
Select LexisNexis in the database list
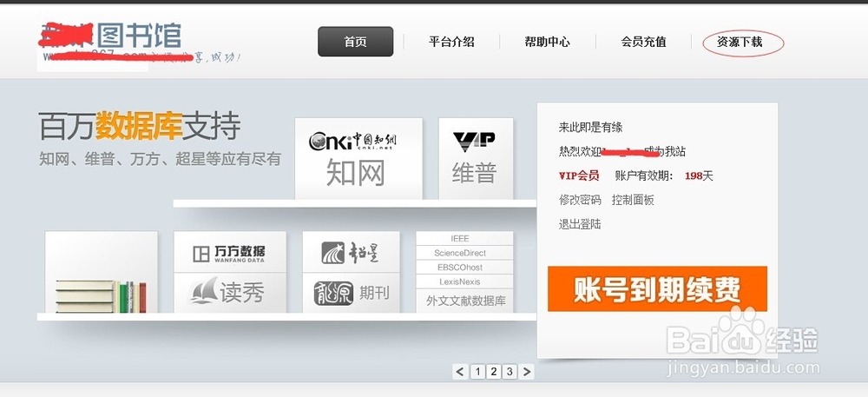coord(460,281)
